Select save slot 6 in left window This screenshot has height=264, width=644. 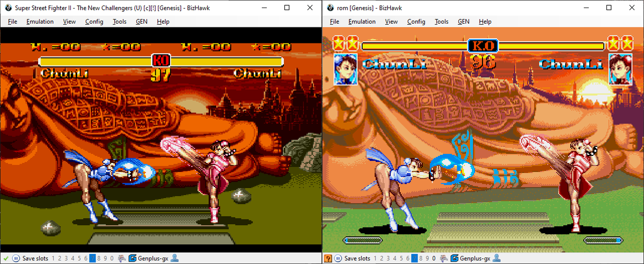click(x=86, y=259)
